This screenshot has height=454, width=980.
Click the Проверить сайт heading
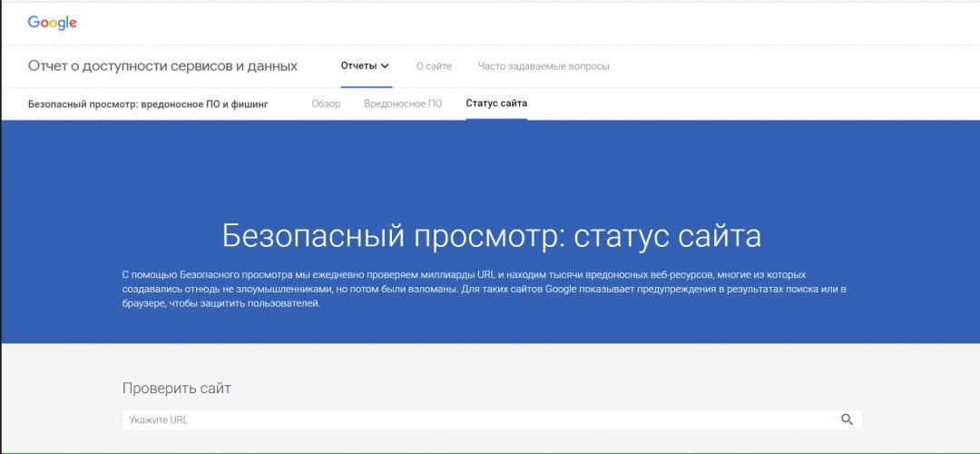pos(176,389)
